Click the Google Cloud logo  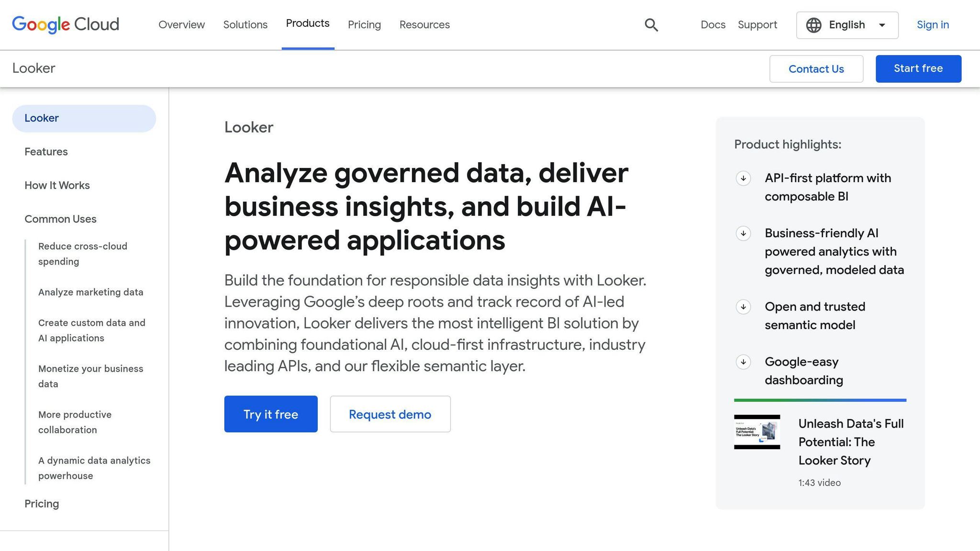click(x=66, y=24)
